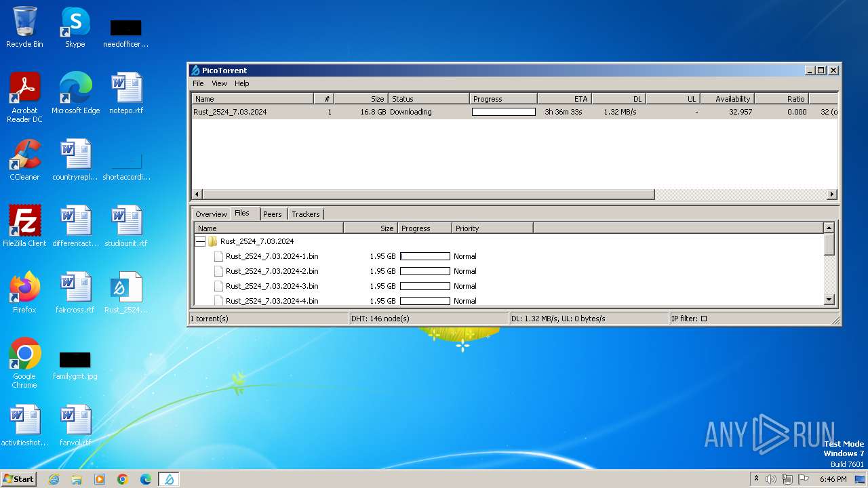
Task: Open the fanvol.rtf document icon
Action: pos(75,426)
